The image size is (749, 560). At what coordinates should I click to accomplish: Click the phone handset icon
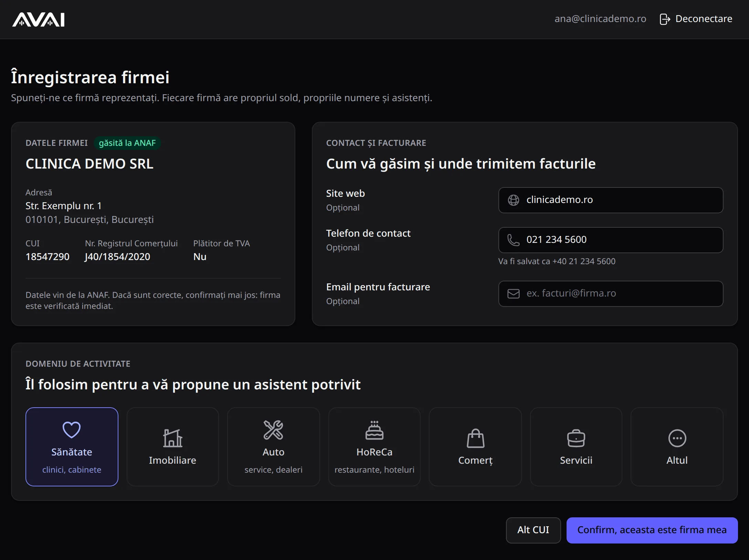pos(513,240)
